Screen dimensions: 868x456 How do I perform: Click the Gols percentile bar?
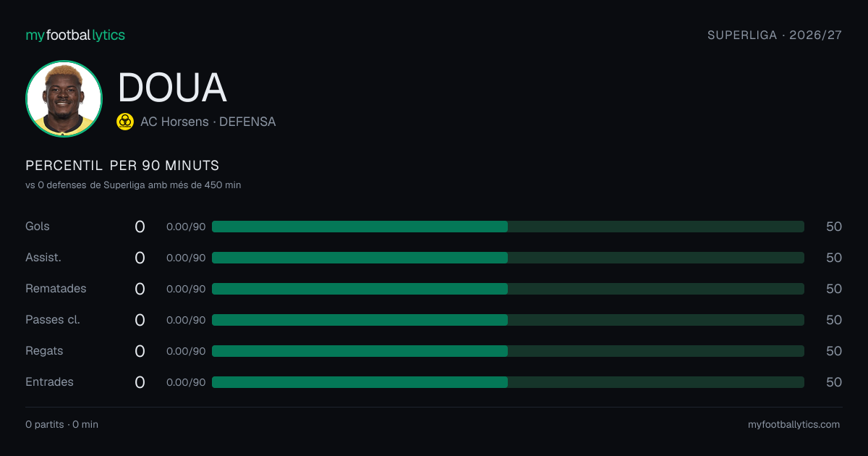click(508, 227)
